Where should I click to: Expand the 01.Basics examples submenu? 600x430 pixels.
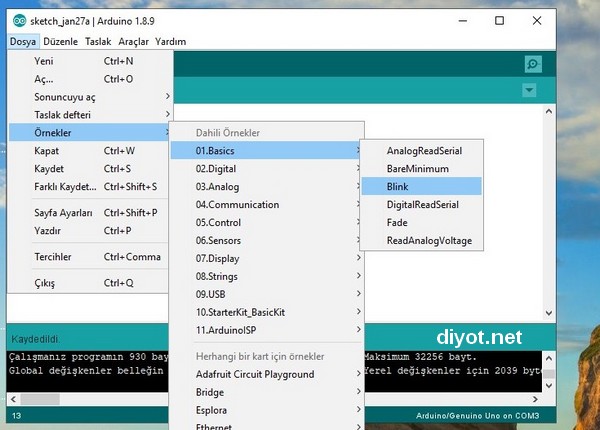pyautogui.click(x=266, y=151)
